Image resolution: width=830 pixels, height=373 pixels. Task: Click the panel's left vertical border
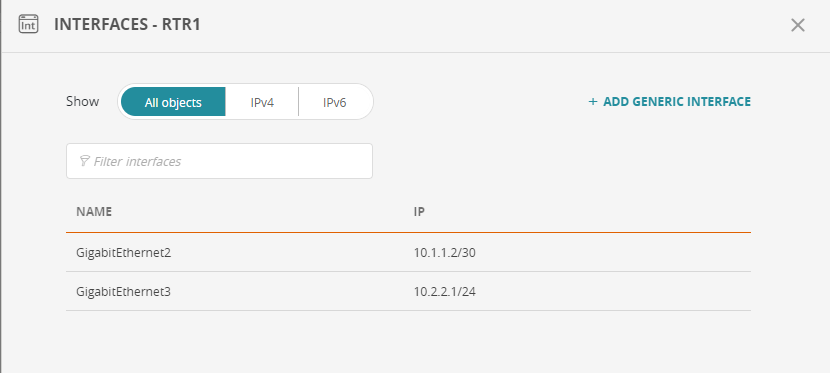1,186
